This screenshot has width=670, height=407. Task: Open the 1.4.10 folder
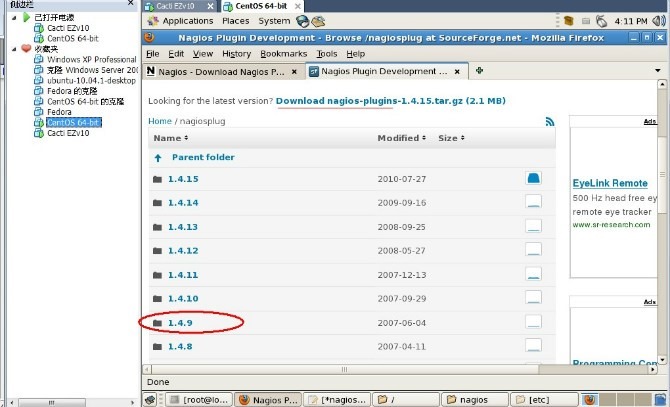tap(183, 299)
